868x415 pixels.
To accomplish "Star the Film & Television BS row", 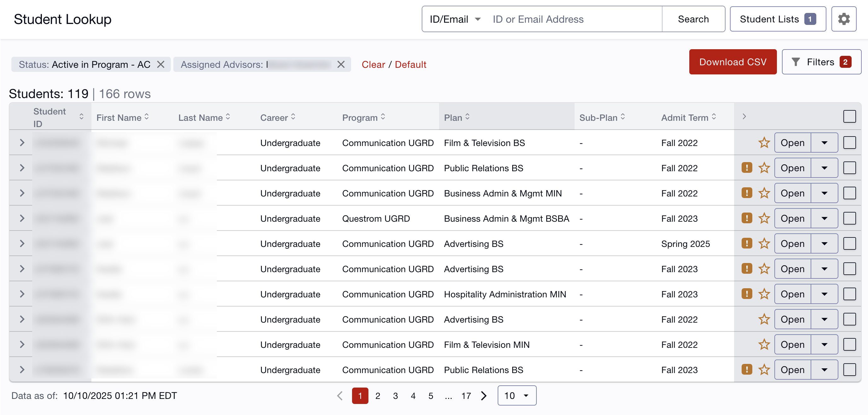I will pos(764,143).
